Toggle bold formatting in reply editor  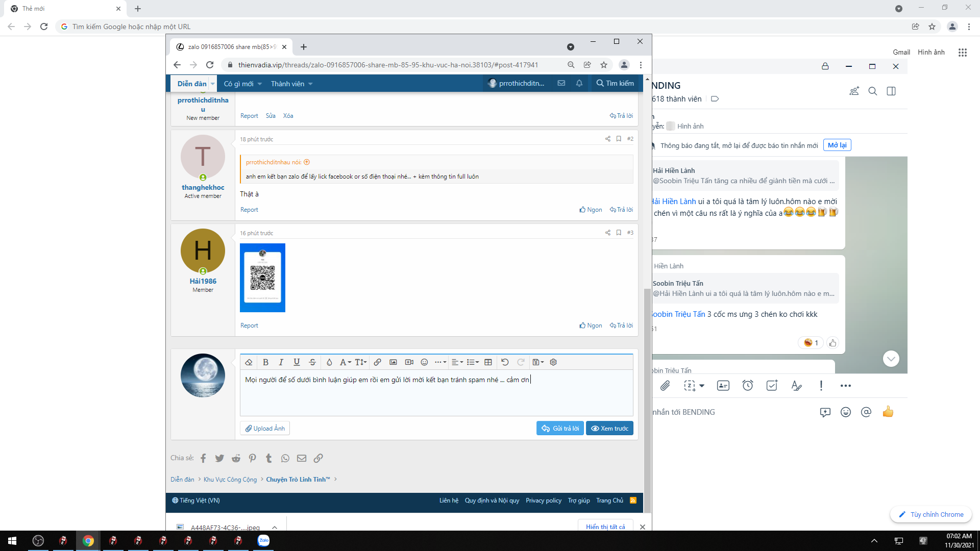coord(265,362)
